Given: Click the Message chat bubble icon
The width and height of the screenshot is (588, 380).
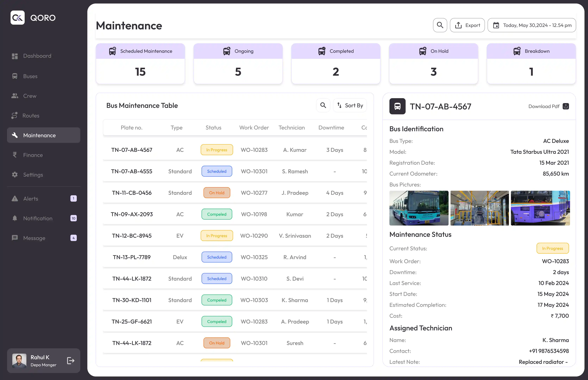Looking at the screenshot, I should click(15, 238).
